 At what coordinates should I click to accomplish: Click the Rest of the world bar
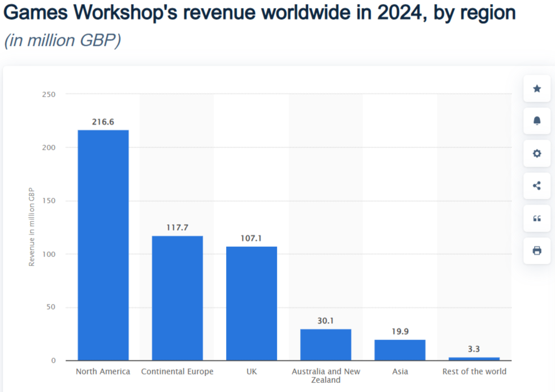[474, 359]
